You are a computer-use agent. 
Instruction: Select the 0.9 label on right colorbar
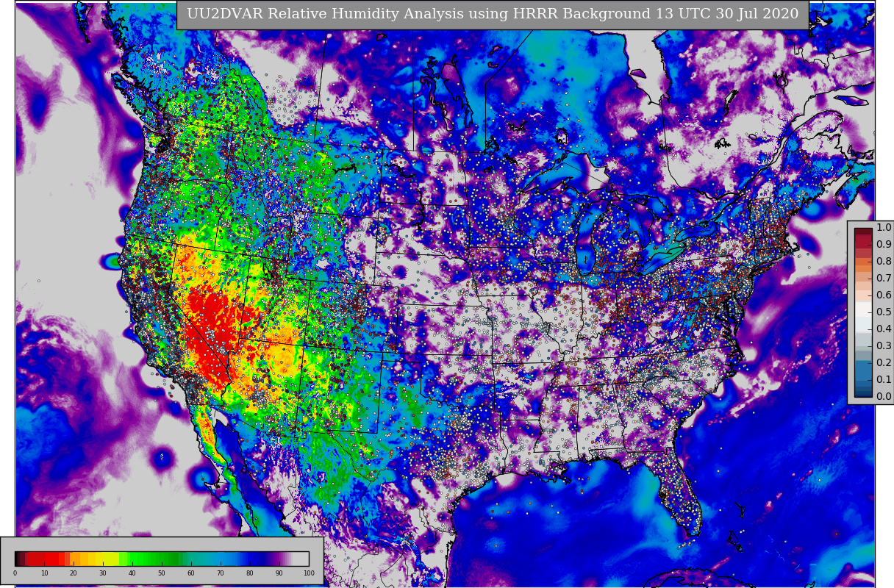click(x=884, y=245)
